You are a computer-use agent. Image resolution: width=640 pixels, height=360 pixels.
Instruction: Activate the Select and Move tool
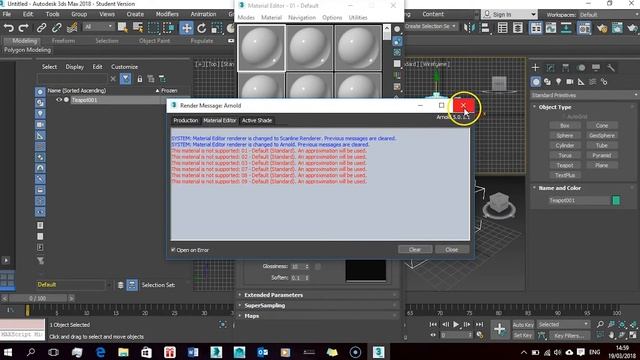pos(186,28)
